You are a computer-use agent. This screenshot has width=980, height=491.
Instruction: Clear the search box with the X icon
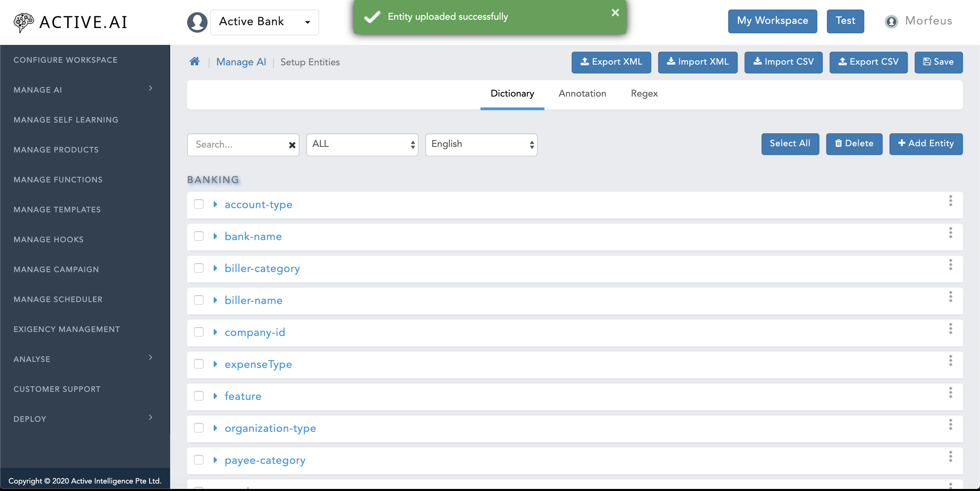[x=292, y=145]
